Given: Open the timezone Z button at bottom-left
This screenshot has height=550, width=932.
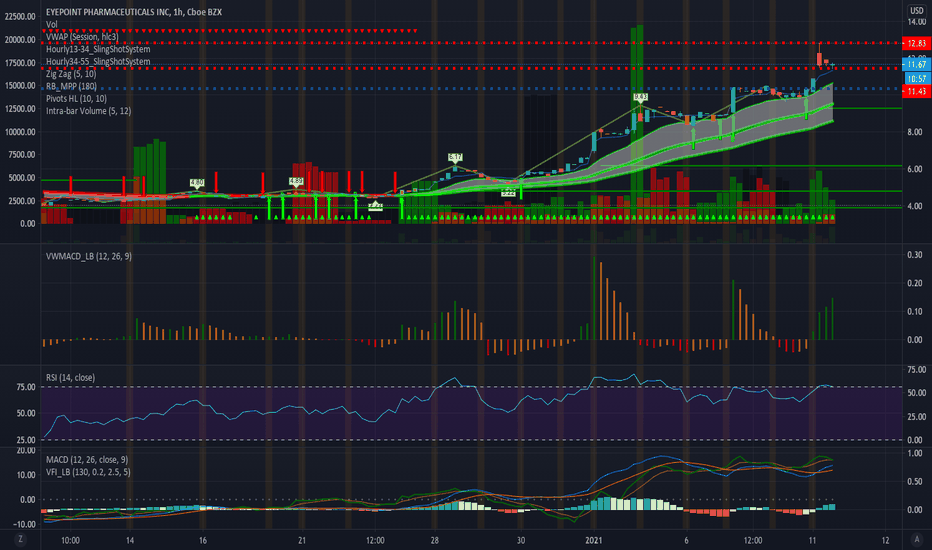Looking at the screenshot, I should point(21,539).
